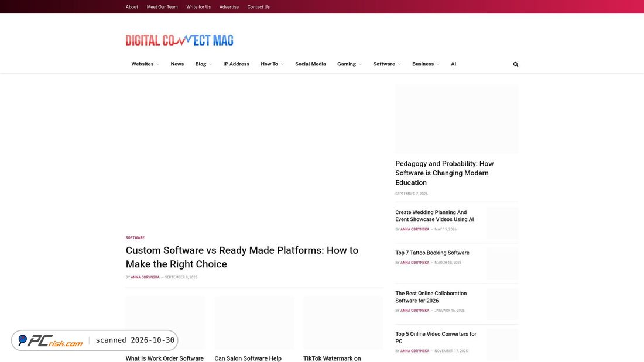This screenshot has width=644, height=362.
Task: Open Can Salon Software Help article
Action: [x=248, y=358]
